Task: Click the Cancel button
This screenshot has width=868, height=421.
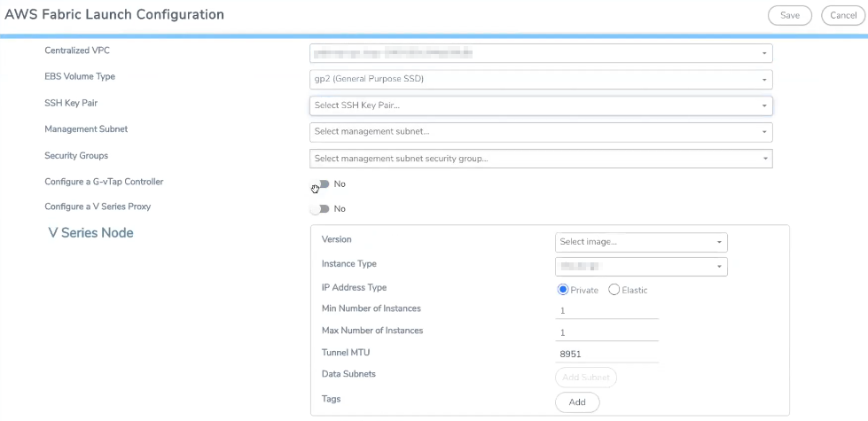Action: coord(843,15)
